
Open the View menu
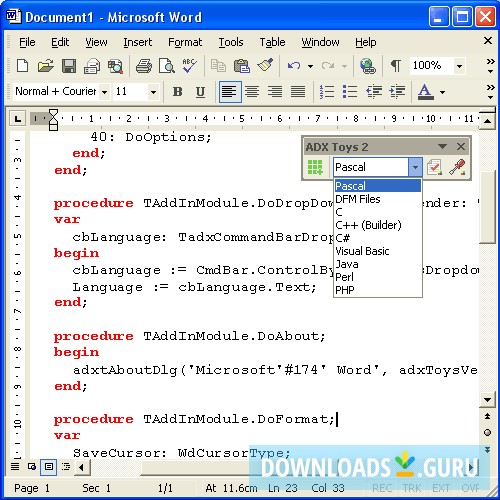click(96, 42)
